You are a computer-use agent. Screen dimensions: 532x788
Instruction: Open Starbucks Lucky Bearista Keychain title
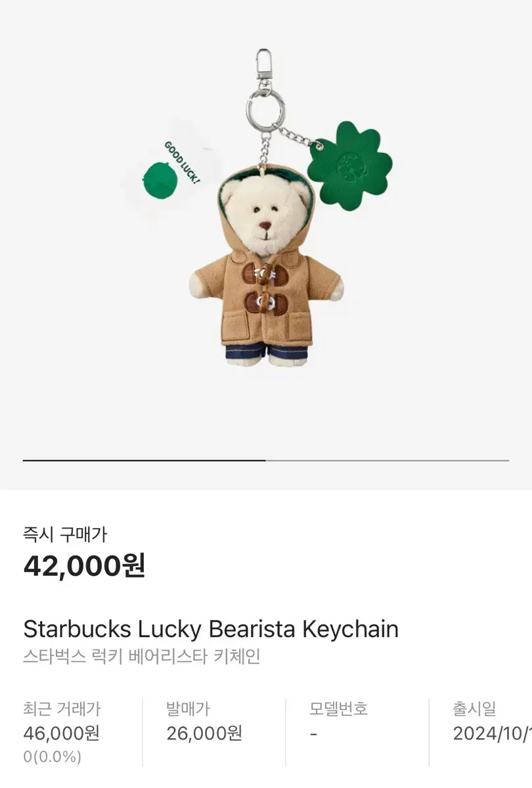[211, 629]
